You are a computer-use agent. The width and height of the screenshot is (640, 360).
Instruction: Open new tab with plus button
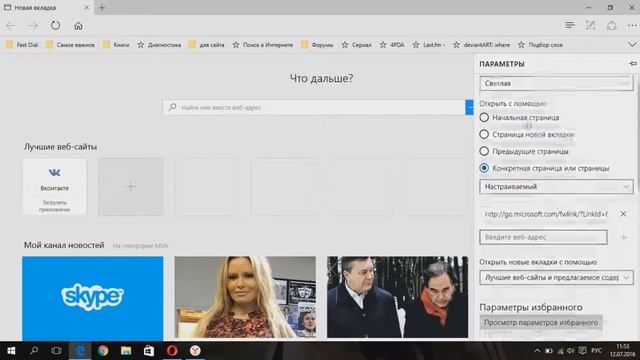point(102,7)
